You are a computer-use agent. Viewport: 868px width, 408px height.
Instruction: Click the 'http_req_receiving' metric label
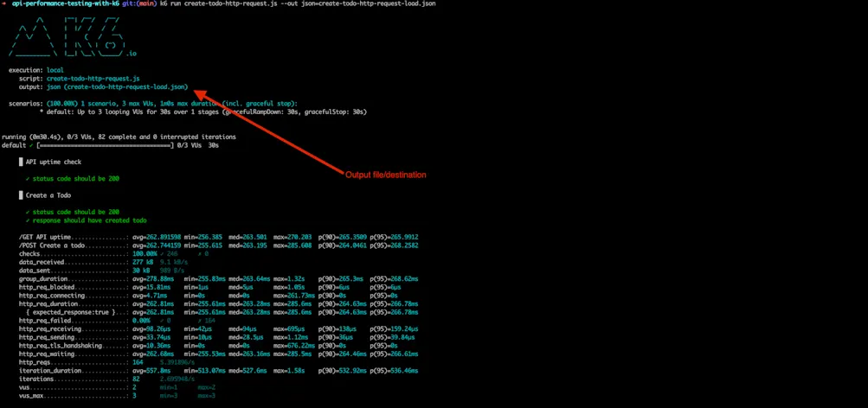50,328
